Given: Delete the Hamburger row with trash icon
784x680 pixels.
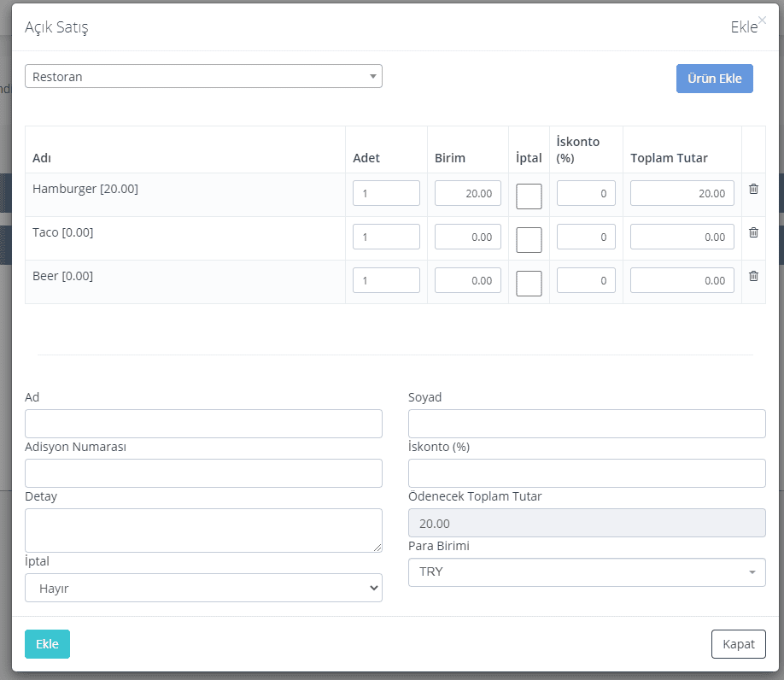Looking at the screenshot, I should (x=753, y=189).
